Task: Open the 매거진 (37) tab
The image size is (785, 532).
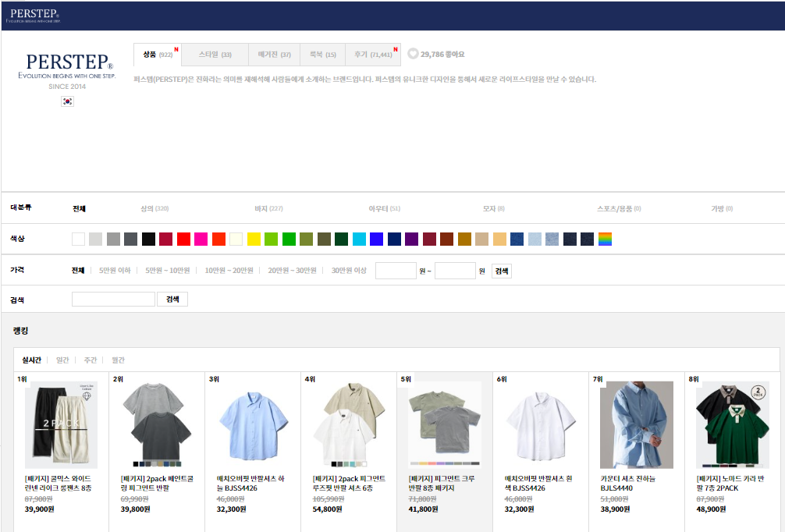Action: point(275,55)
